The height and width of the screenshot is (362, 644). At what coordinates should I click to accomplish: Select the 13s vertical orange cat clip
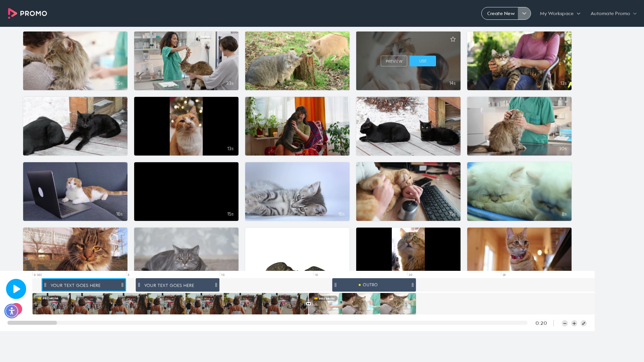coord(186,126)
